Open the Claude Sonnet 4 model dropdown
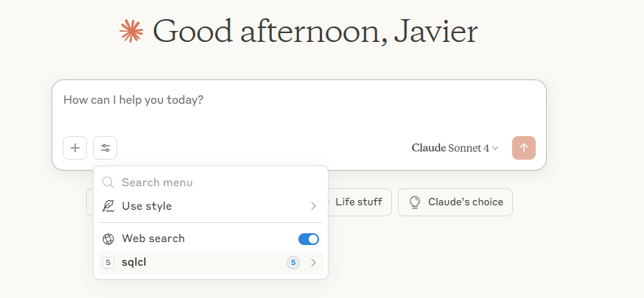 point(455,148)
